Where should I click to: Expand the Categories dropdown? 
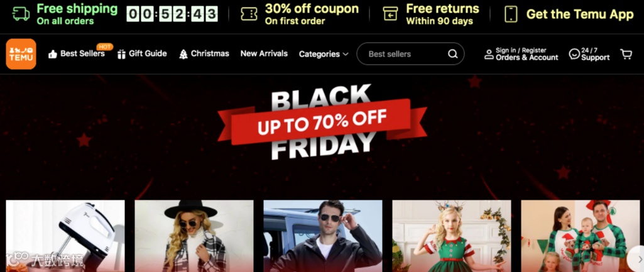tap(324, 54)
